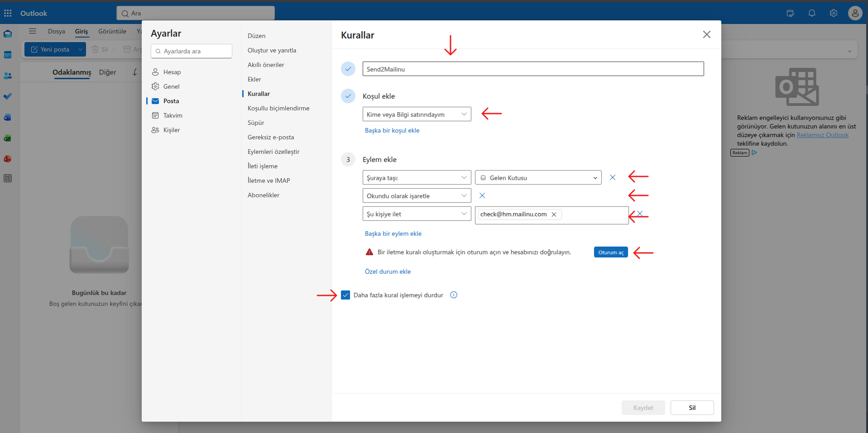Click Ayarlarda ara search field
The image size is (868, 433).
192,51
